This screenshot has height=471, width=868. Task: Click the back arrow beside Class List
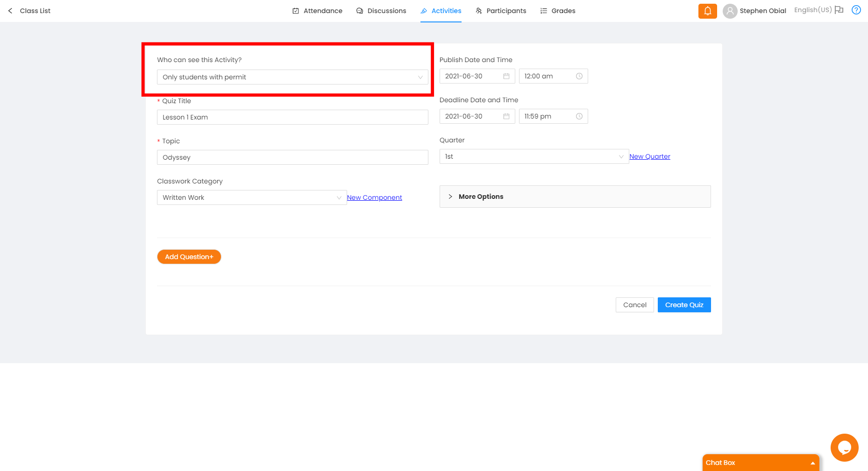[10, 11]
